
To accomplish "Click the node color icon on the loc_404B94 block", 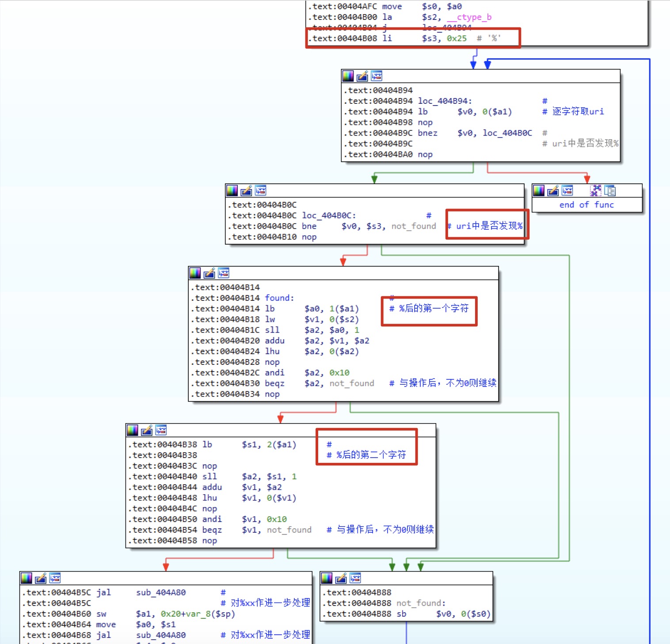I will coord(348,76).
